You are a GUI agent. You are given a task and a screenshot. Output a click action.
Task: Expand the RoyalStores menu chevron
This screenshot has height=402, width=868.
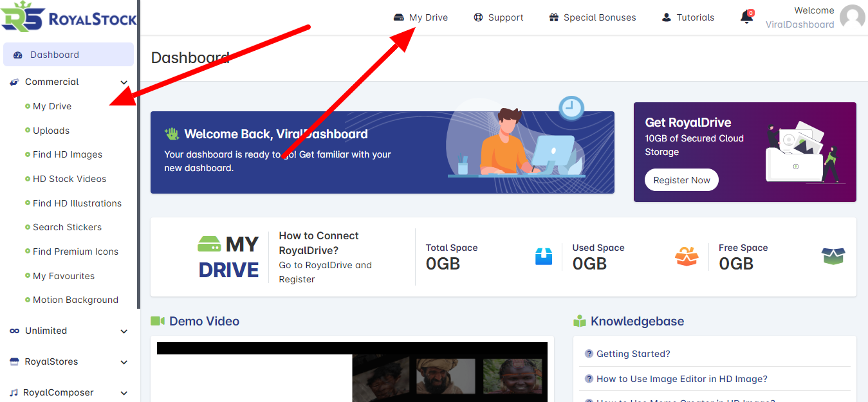coord(124,362)
